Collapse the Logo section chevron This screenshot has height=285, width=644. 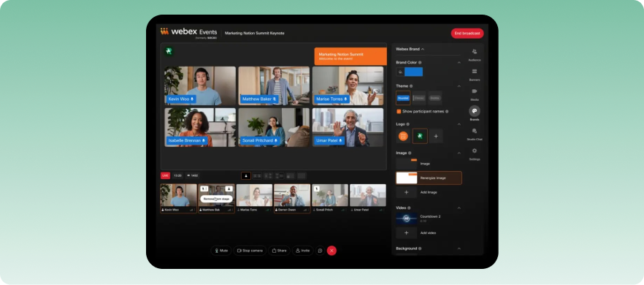459,124
